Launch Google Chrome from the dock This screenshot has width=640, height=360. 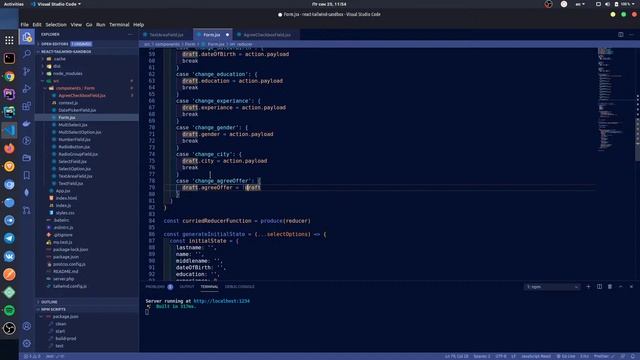pos(9,76)
